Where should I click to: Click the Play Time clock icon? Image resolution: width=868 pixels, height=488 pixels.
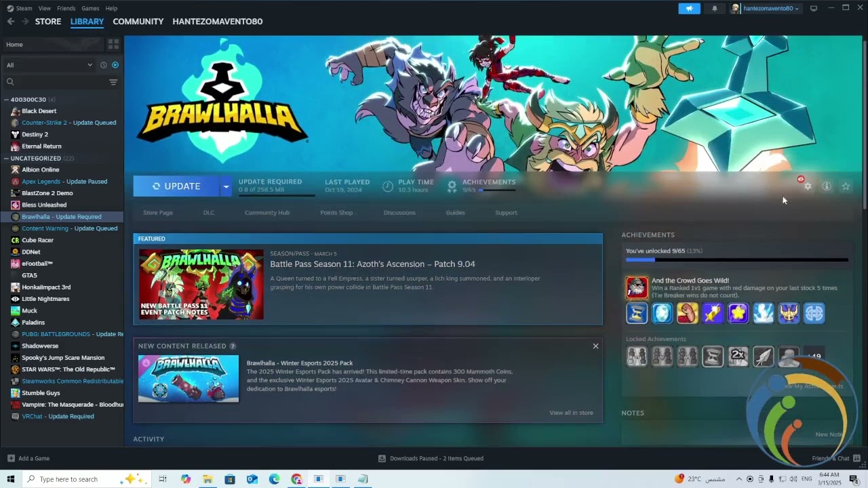(x=387, y=186)
